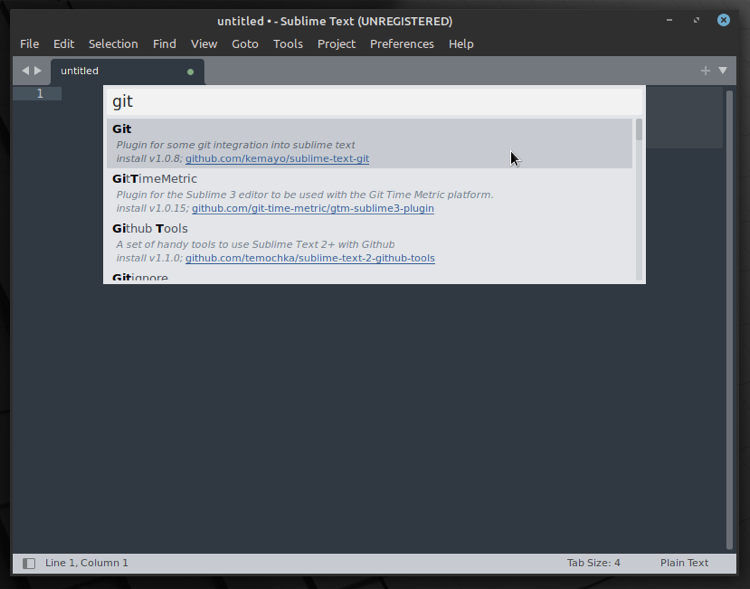Open the Find menu
This screenshot has width=750, height=589.
165,44
